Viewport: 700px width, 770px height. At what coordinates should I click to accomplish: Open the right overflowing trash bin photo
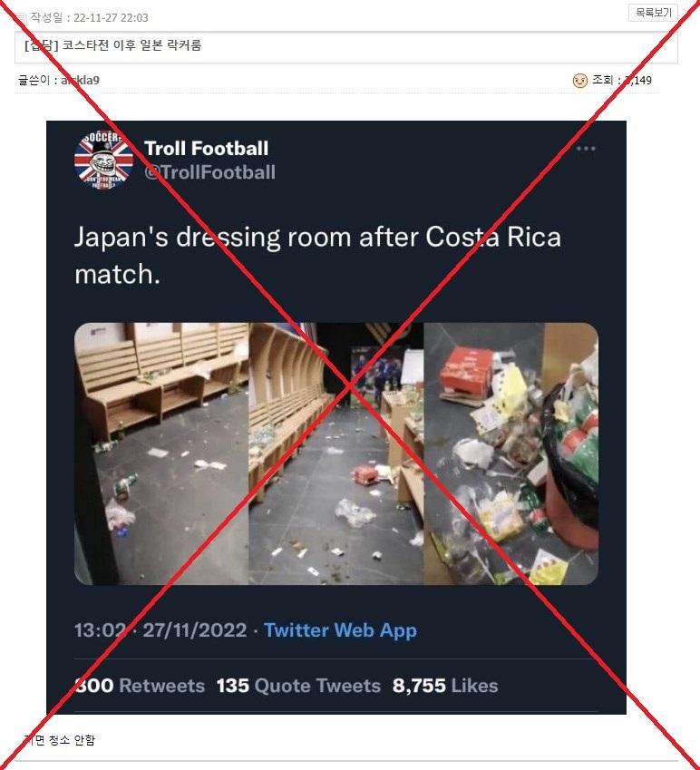click(x=511, y=453)
